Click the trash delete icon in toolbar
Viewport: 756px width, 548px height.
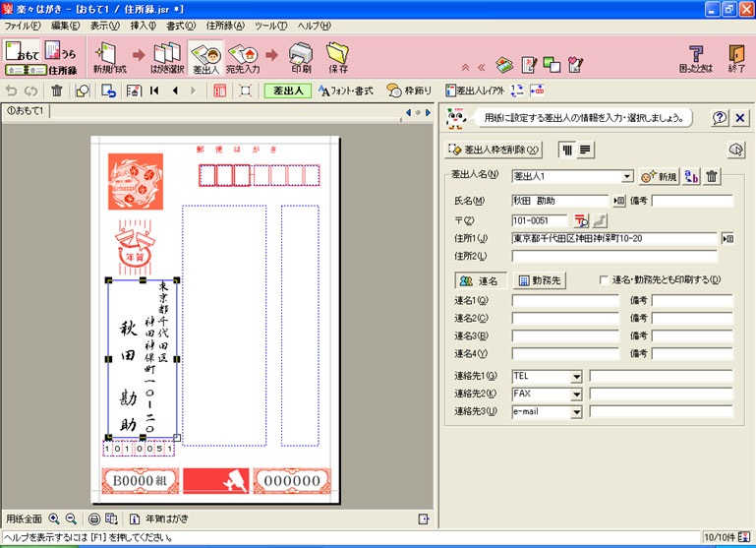57,91
